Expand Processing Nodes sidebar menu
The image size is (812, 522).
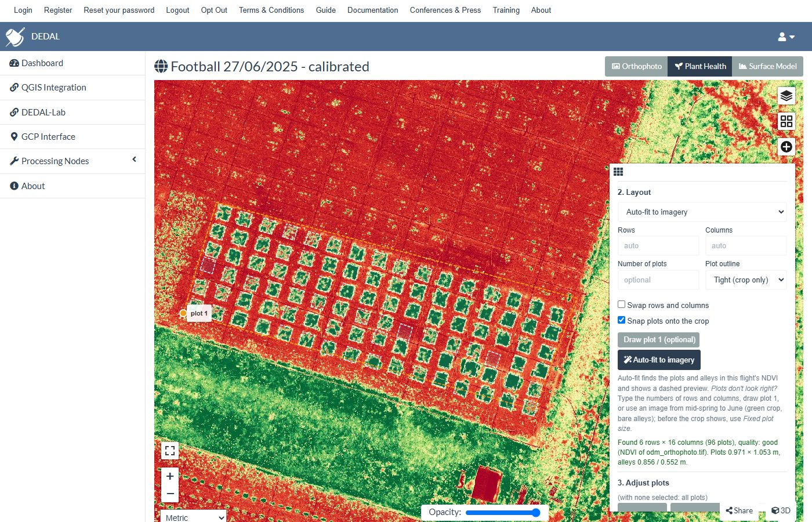tap(72, 161)
